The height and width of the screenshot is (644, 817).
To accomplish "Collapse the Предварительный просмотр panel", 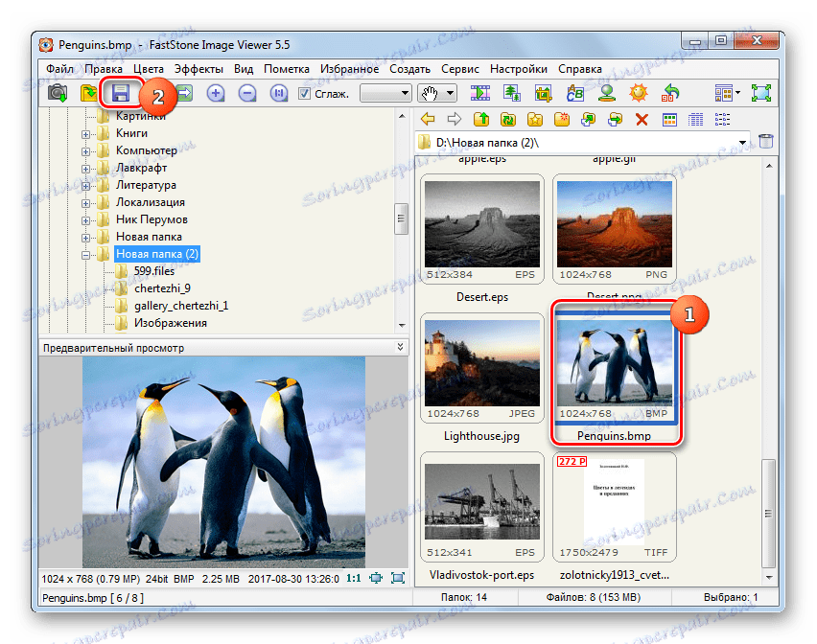I will click(400, 347).
